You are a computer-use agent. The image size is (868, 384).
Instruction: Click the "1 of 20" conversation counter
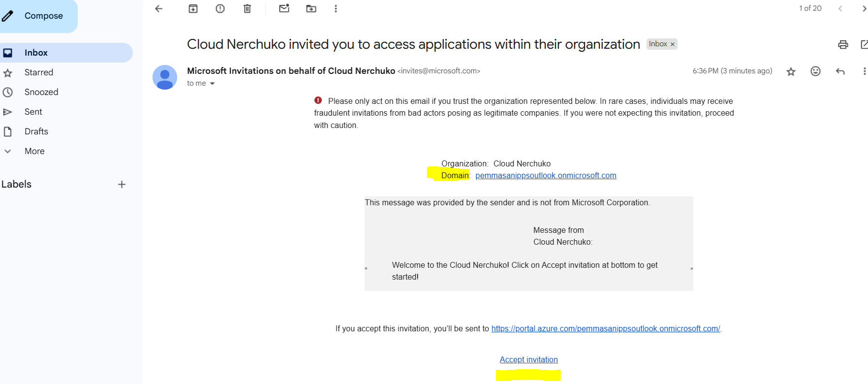[x=810, y=8]
